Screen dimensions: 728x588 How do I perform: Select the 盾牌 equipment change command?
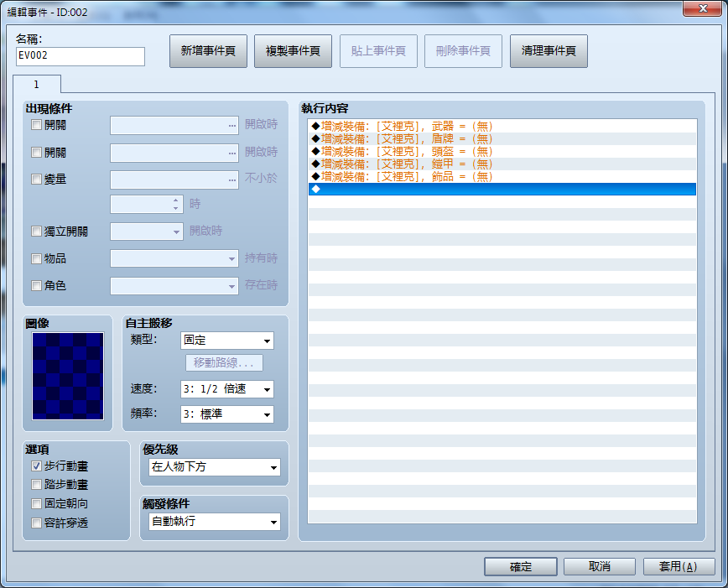[x=502, y=138]
